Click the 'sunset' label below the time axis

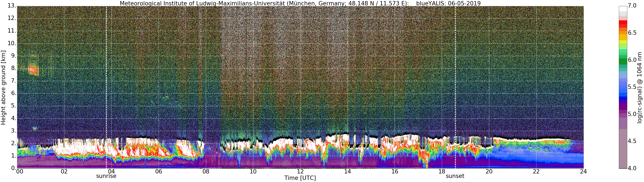455,176
